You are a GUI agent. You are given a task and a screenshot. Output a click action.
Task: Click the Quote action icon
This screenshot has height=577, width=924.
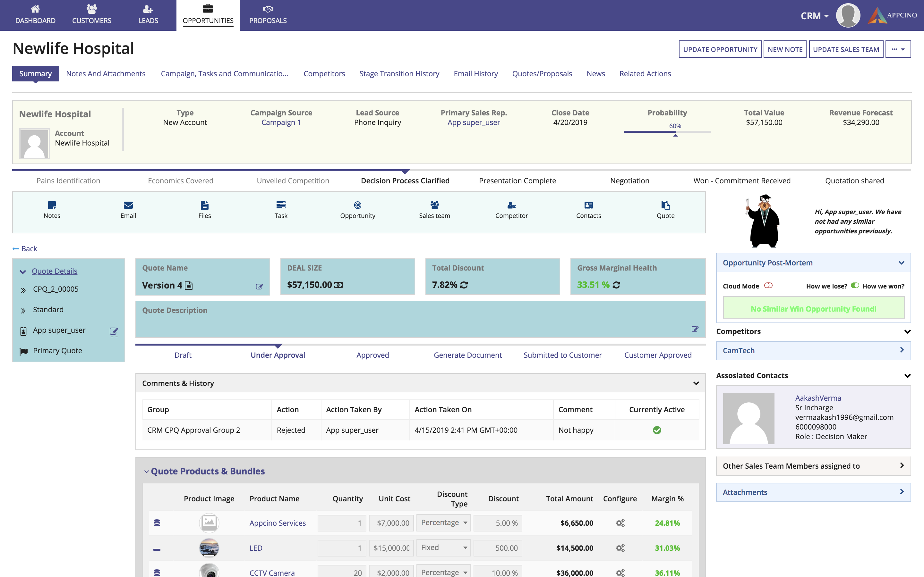coord(665,205)
